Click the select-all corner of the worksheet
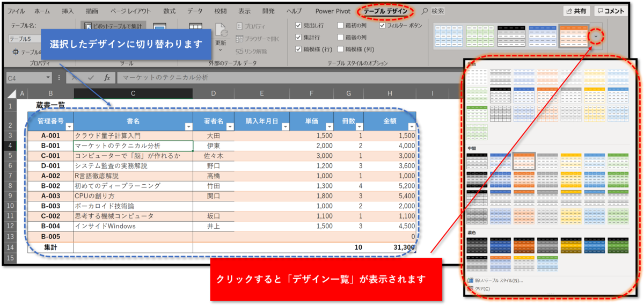The height and width of the screenshot is (305, 644). pyautogui.click(x=11, y=93)
